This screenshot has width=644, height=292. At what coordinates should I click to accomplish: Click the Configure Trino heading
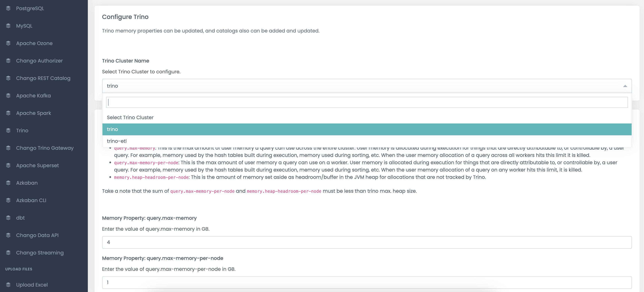click(x=125, y=17)
